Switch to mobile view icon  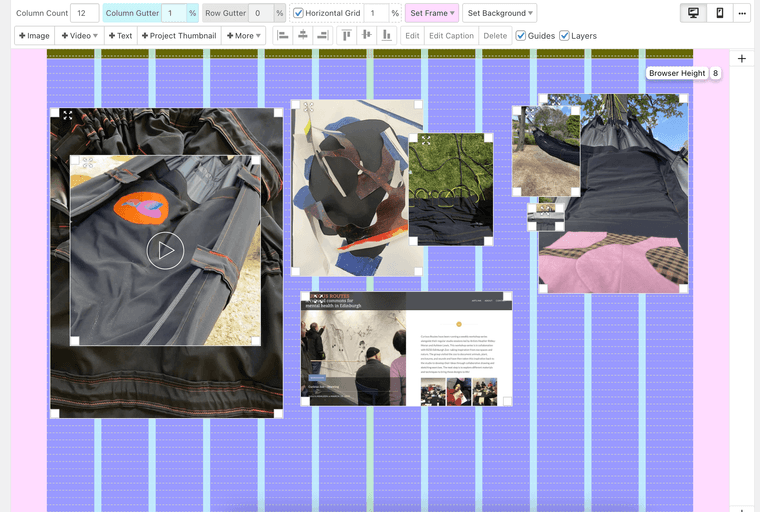coord(719,13)
